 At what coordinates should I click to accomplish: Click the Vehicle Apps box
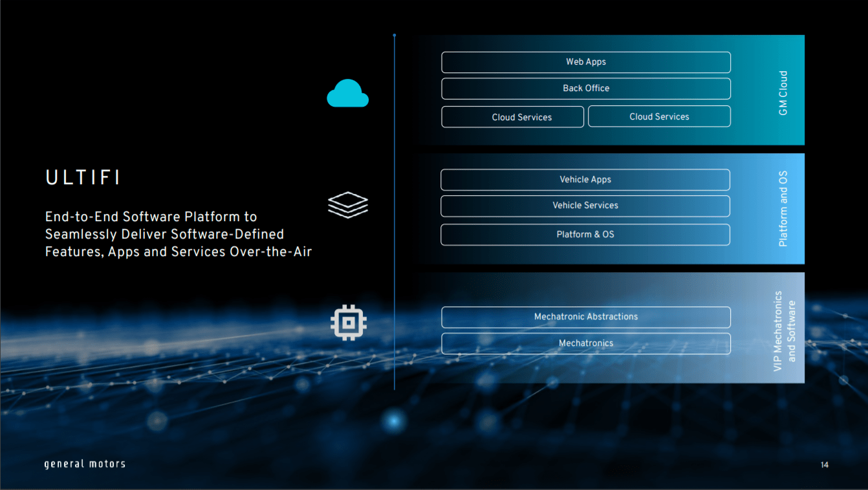(x=585, y=180)
